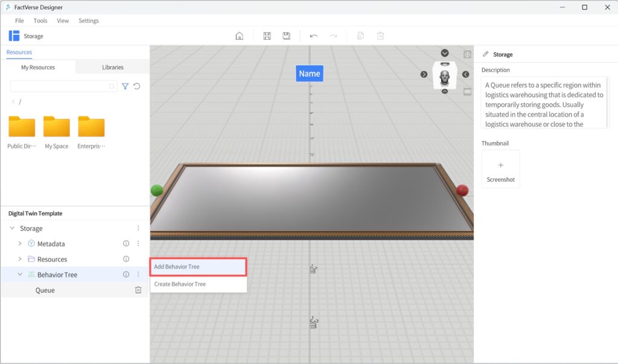The width and height of the screenshot is (618, 364).
Task: Expand the Resources tree node
Action: point(19,259)
